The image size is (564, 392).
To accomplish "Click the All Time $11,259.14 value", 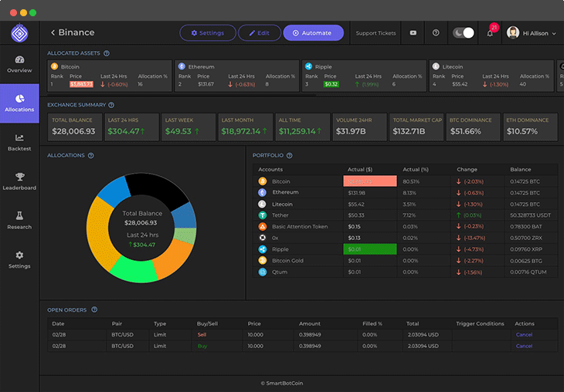I will (x=297, y=131).
